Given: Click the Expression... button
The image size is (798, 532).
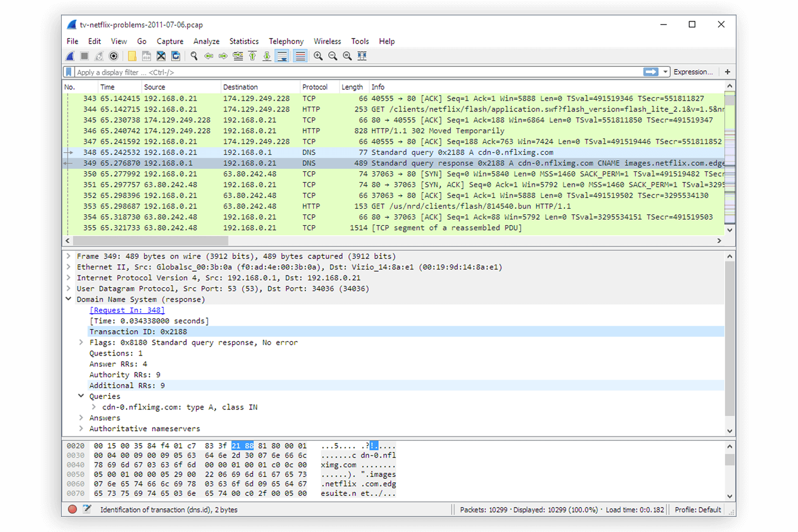Looking at the screenshot, I should point(693,72).
